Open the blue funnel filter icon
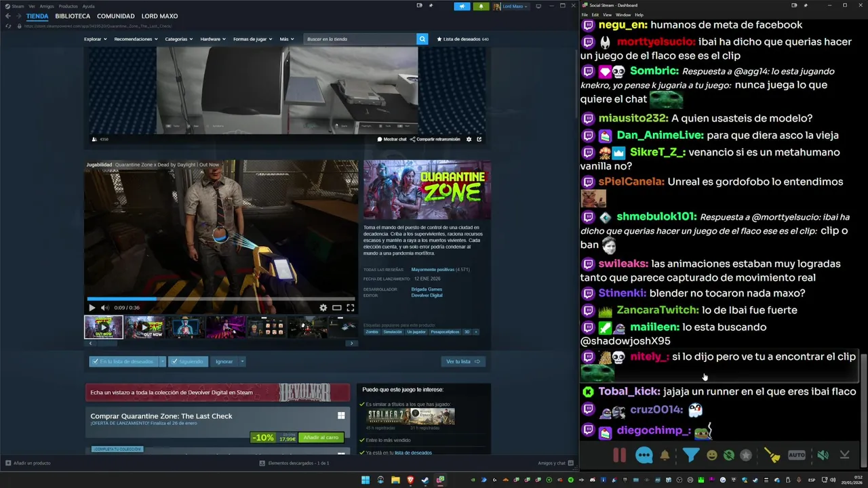The image size is (868, 488). coord(690,455)
